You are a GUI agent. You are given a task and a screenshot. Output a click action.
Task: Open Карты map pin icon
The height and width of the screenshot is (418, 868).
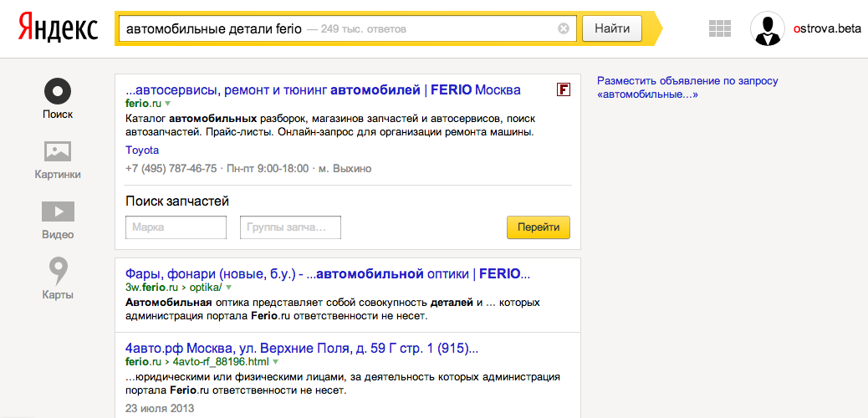[x=59, y=272]
